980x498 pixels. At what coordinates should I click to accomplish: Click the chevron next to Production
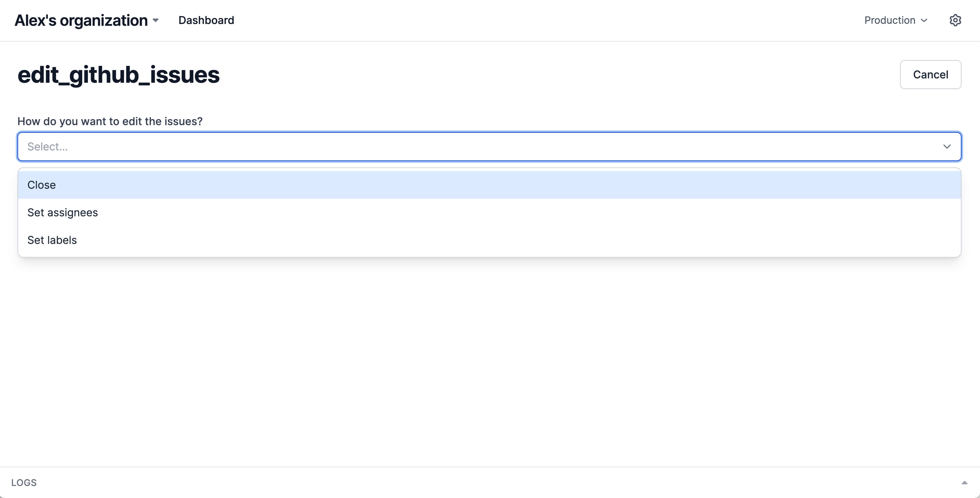coord(924,20)
